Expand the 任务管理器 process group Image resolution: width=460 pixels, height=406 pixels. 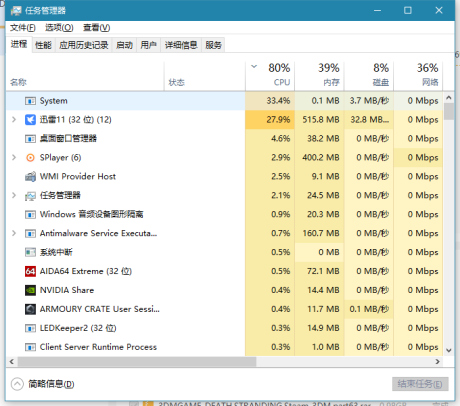(14, 195)
